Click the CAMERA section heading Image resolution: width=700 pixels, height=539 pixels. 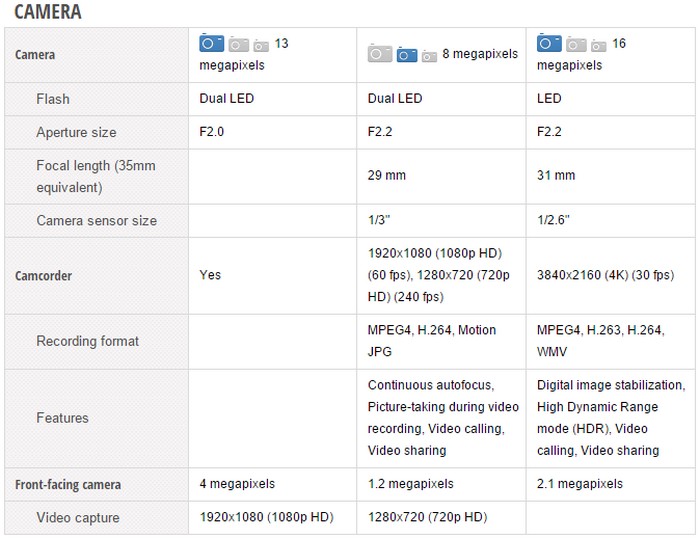[x=48, y=12]
